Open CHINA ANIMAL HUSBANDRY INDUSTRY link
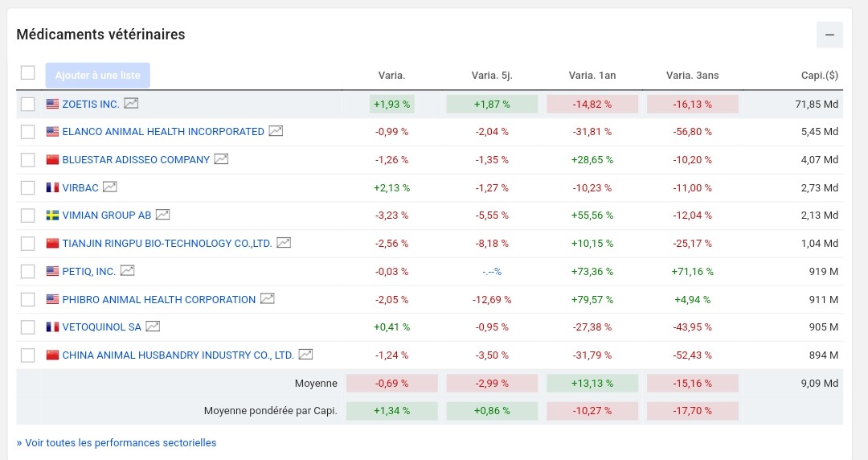This screenshot has height=460, width=868. point(178,355)
